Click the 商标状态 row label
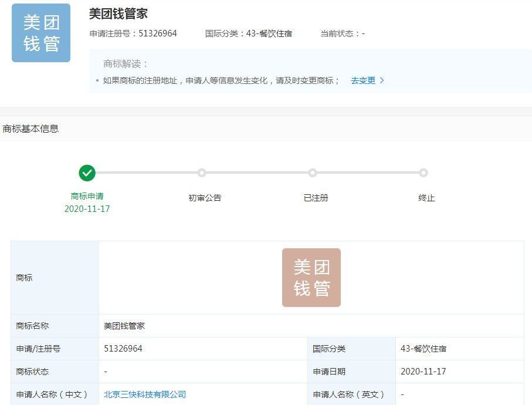 click(32, 372)
